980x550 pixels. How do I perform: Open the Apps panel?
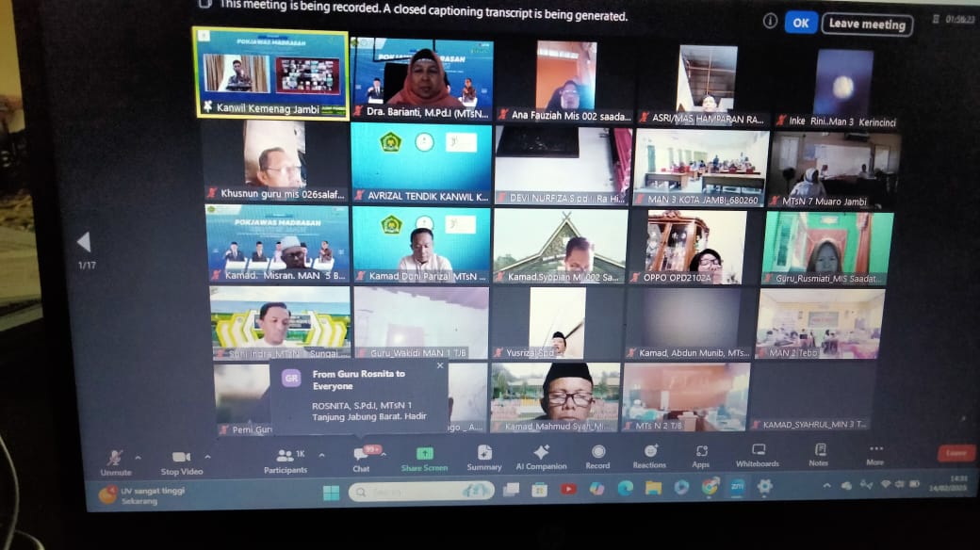pos(701,453)
